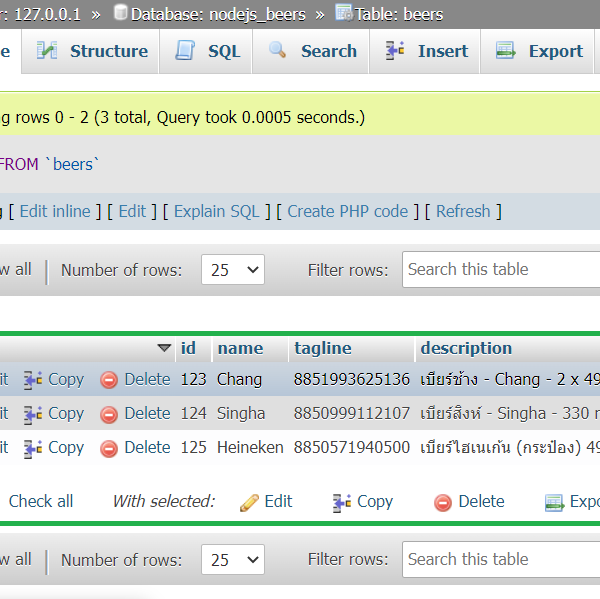600x599 pixels.
Task: Click the table icon in breadcrumb
Action: click(343, 13)
